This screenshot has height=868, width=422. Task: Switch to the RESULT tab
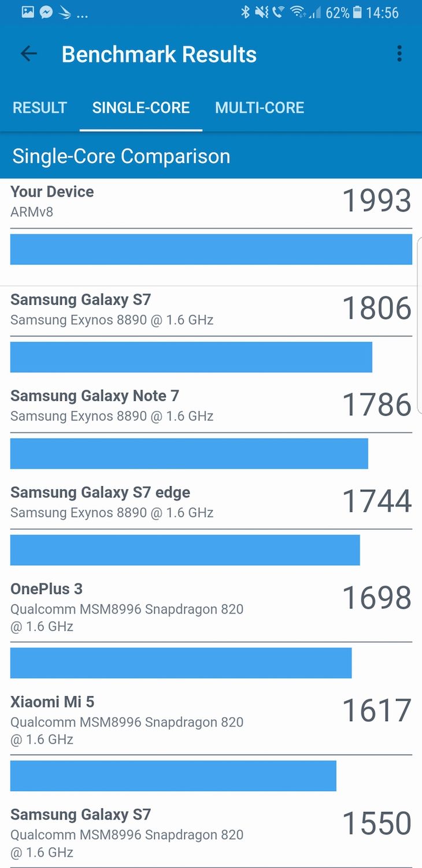point(40,108)
